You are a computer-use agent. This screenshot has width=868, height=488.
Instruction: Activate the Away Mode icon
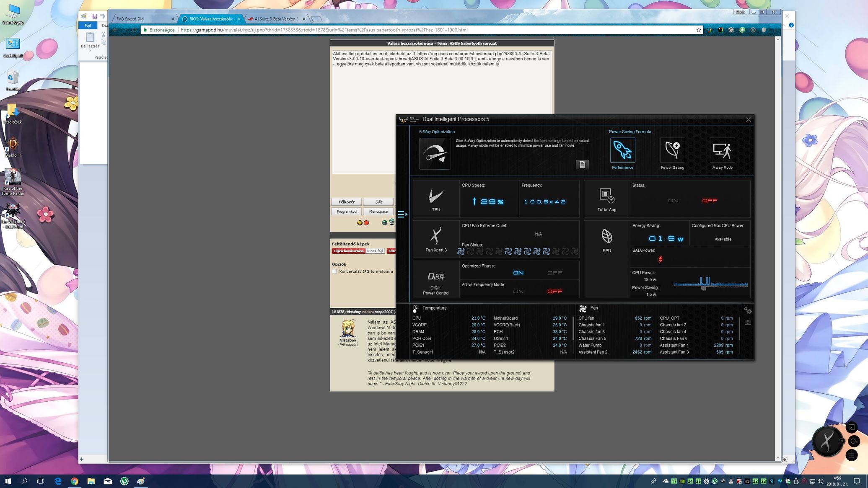point(722,150)
